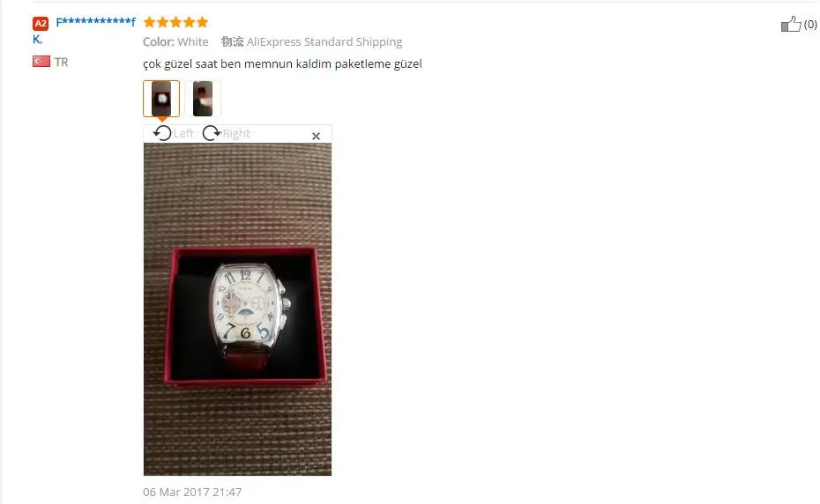
Task: Click the 'AliExpress Standard Shipping' text
Action: pyautogui.click(x=324, y=41)
